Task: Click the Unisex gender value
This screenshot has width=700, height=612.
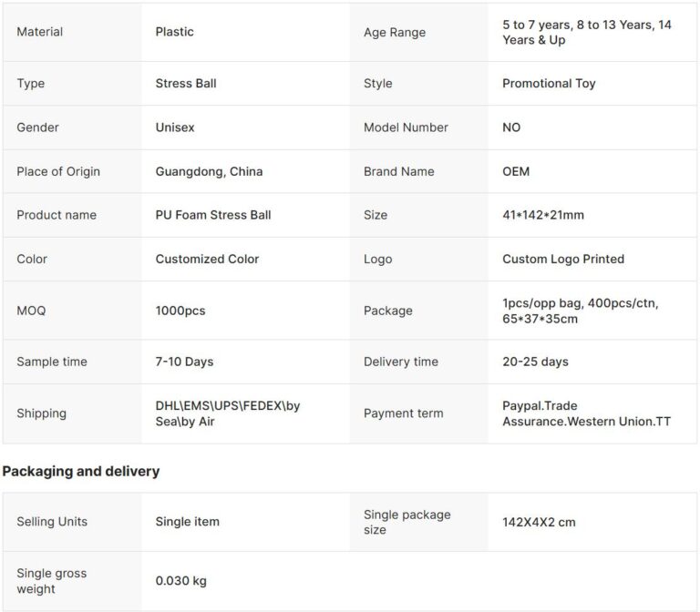Action: click(175, 127)
